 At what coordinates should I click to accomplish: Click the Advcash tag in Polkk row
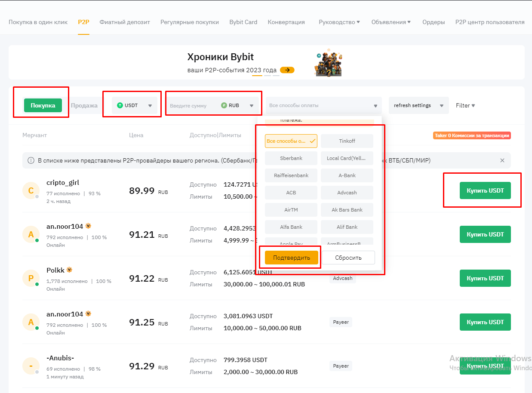[x=343, y=278]
